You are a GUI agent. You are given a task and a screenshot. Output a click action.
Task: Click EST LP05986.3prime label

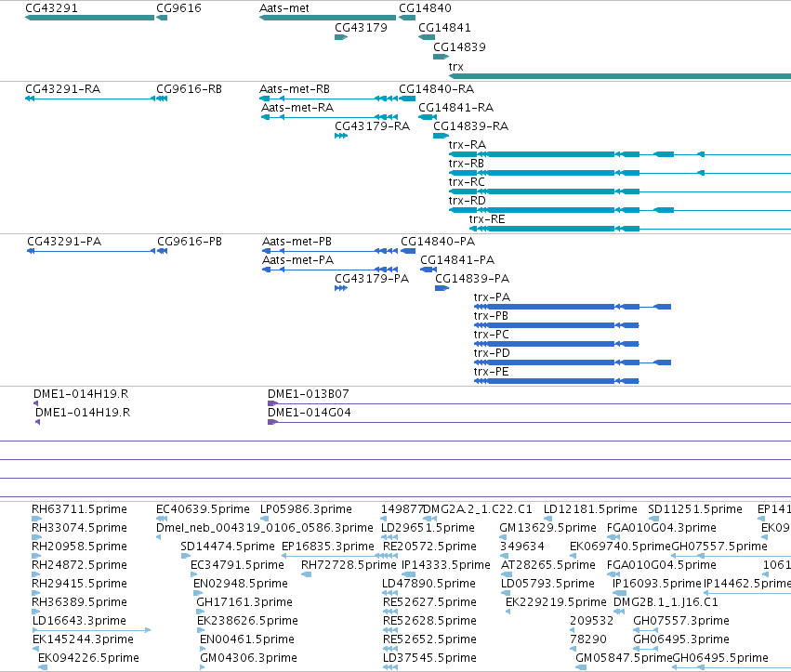tap(306, 509)
